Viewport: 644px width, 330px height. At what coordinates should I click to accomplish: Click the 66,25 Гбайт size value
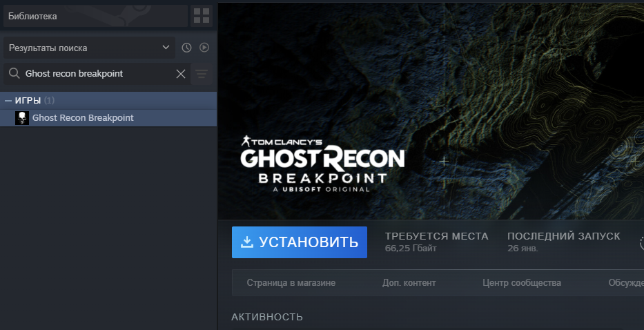(411, 249)
